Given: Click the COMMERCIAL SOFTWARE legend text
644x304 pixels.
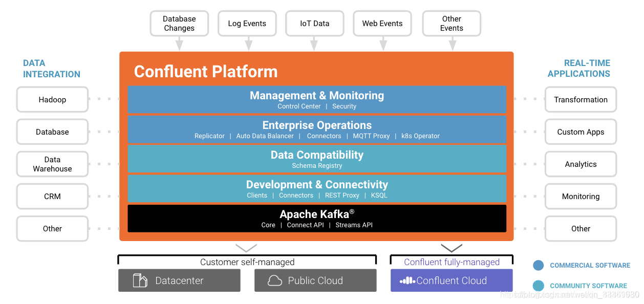Looking at the screenshot, I should pos(590,265).
